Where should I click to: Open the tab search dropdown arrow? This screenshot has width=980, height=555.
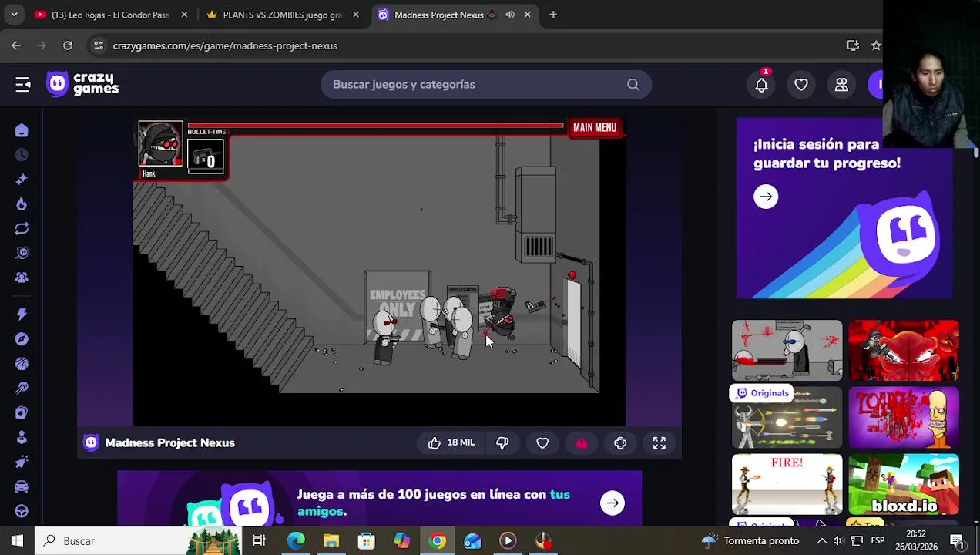point(14,15)
